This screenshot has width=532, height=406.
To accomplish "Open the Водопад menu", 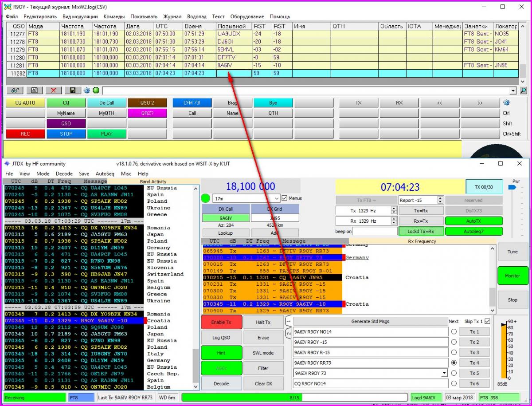I will (196, 16).
